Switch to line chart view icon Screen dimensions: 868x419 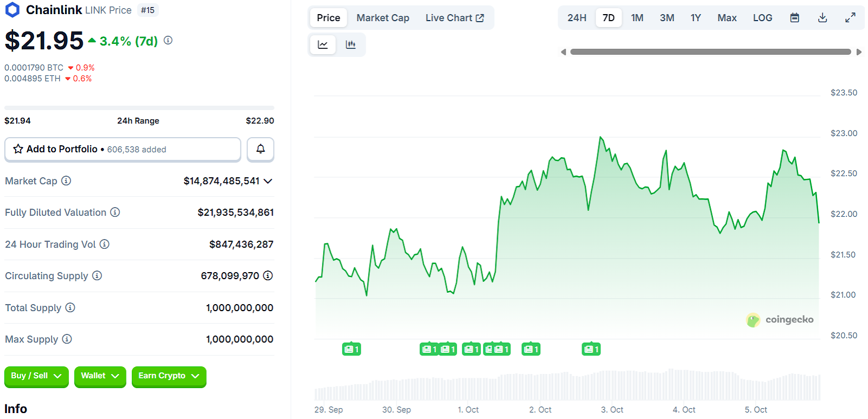(x=323, y=44)
